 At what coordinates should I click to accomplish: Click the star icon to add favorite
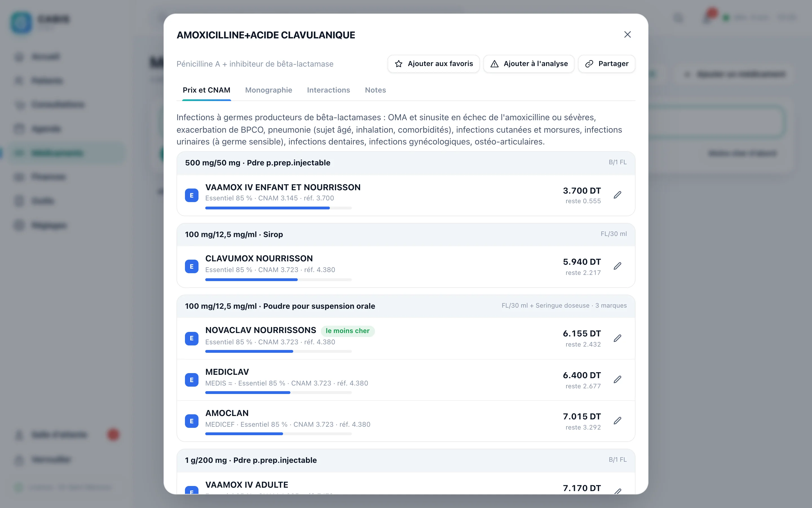398,64
